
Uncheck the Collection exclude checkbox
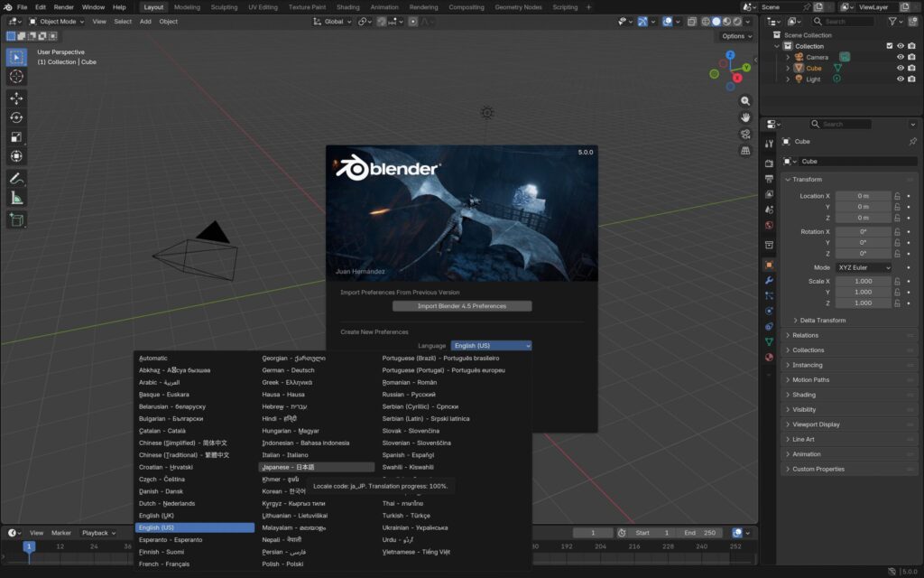tap(889, 46)
